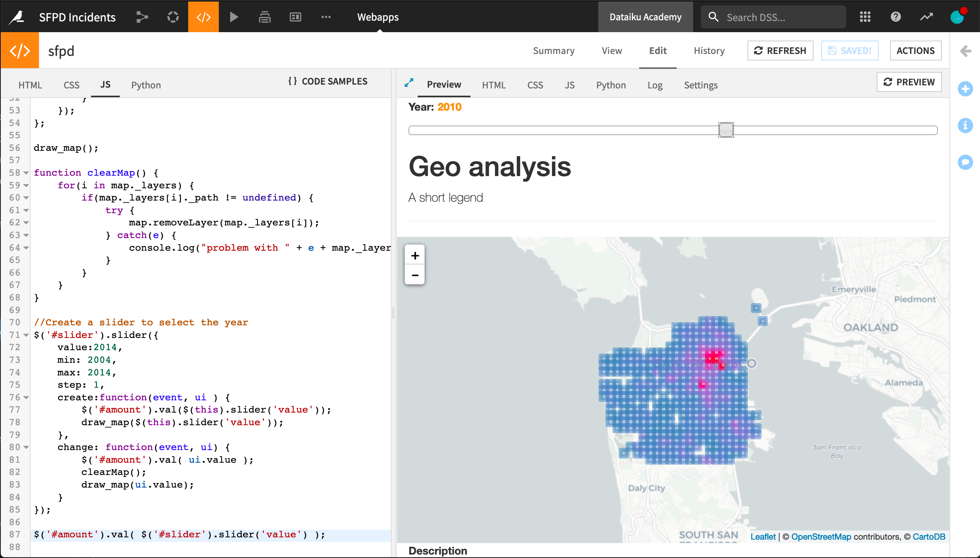Switch to the Python editor tab
Image resolution: width=980 pixels, height=558 pixels.
(x=146, y=85)
